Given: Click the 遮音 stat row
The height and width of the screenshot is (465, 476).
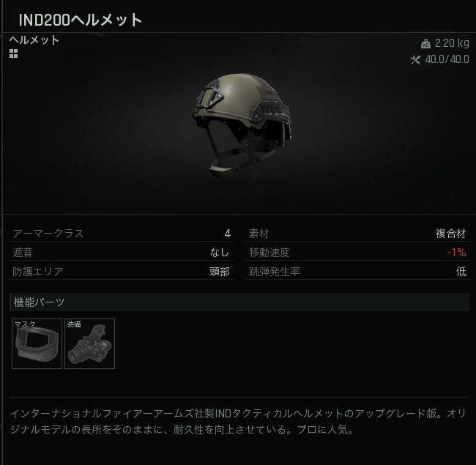Looking at the screenshot, I should pos(121,252).
